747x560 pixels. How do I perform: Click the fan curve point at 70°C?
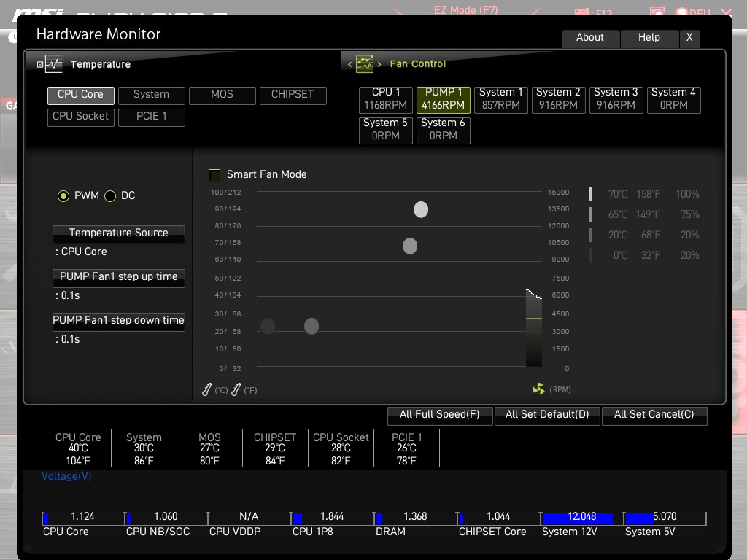pos(410,246)
